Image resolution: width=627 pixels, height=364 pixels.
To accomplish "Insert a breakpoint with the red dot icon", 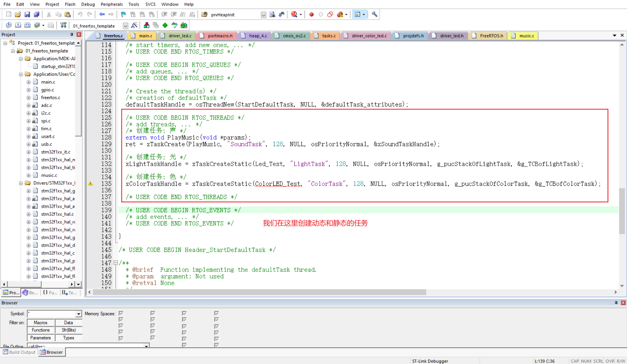I will 312,15.
